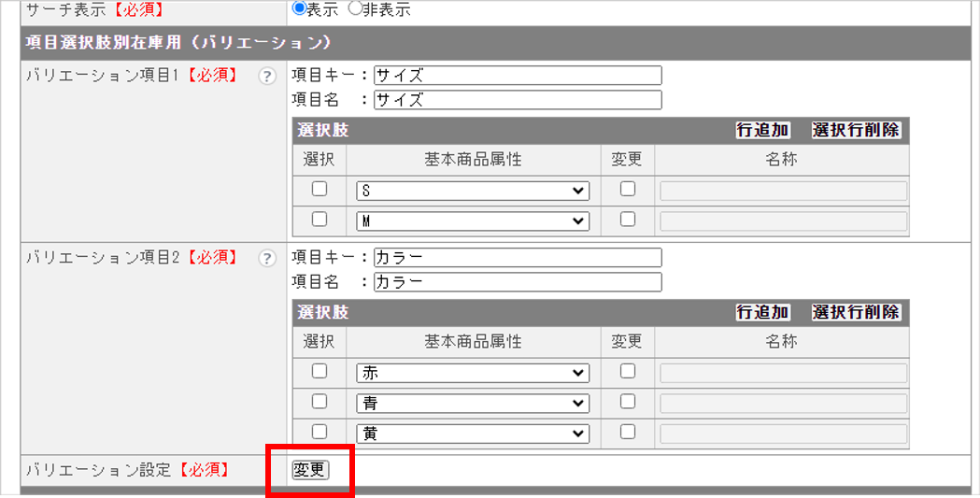Click the 名称 field in row 赤
Screen dimensions: 980x498
tap(783, 373)
